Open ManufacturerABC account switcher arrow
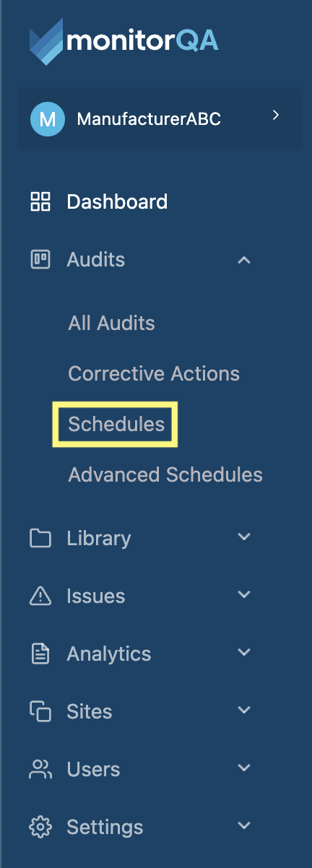This screenshot has height=868, width=312. click(275, 115)
